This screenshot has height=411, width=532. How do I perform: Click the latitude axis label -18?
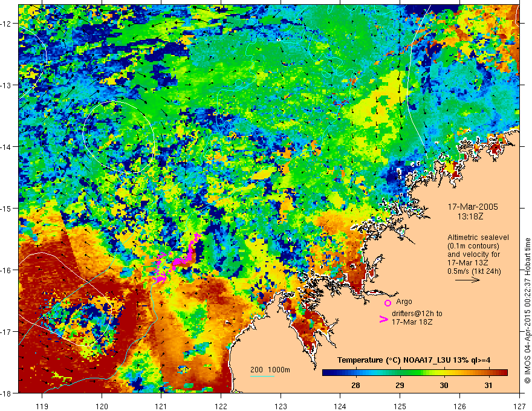[6, 393]
